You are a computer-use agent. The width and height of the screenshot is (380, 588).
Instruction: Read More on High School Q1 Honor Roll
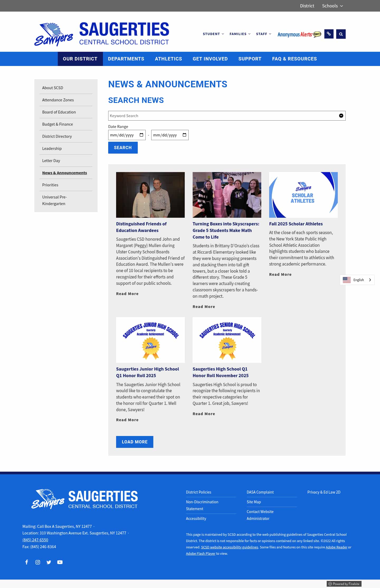click(x=204, y=414)
